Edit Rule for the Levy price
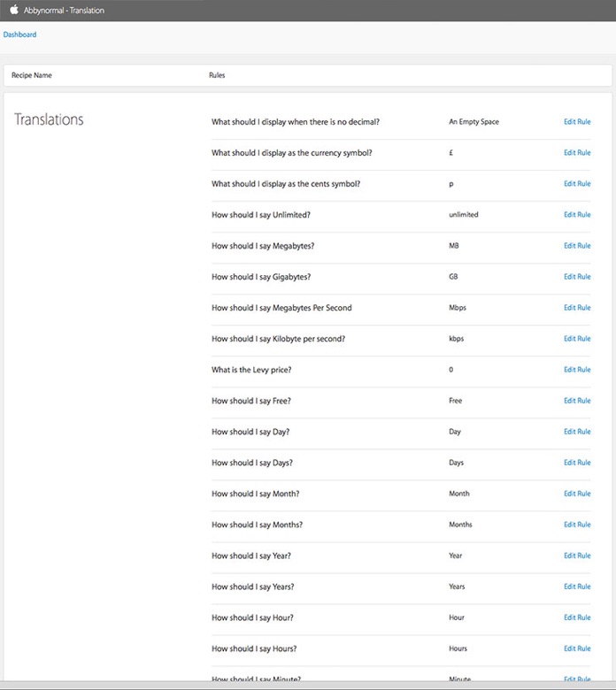The height and width of the screenshot is (690, 616). (577, 370)
